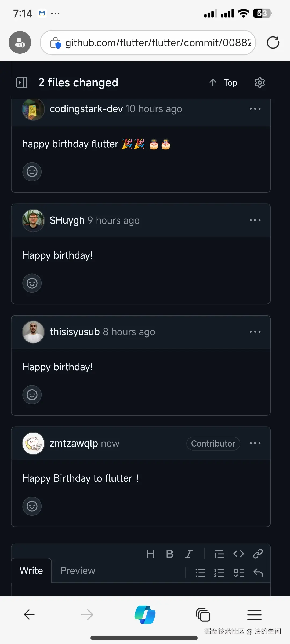Switch to the Preview tab
290x644 pixels.
(x=78, y=570)
